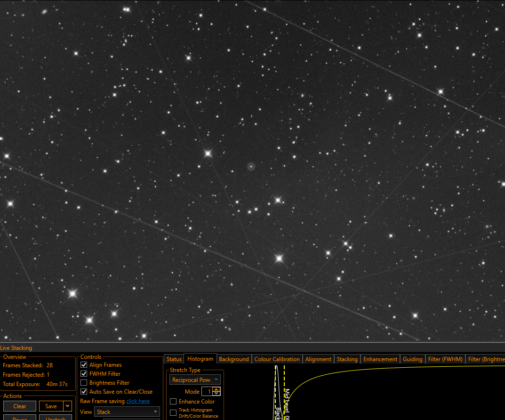The width and height of the screenshot is (505, 420).
Task: Enable Track Histogram Drift/Color Balance
Action: (x=173, y=412)
